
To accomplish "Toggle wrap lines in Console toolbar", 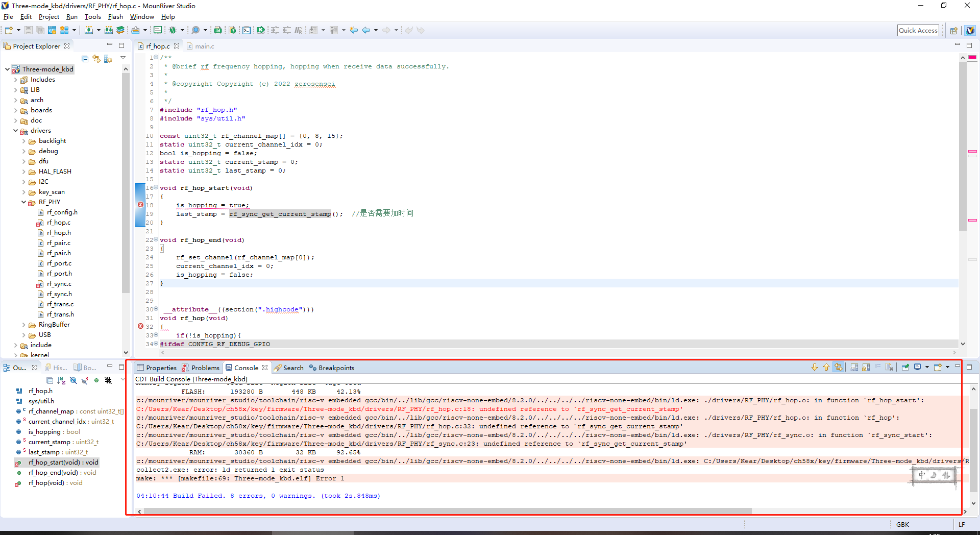I will click(x=878, y=368).
